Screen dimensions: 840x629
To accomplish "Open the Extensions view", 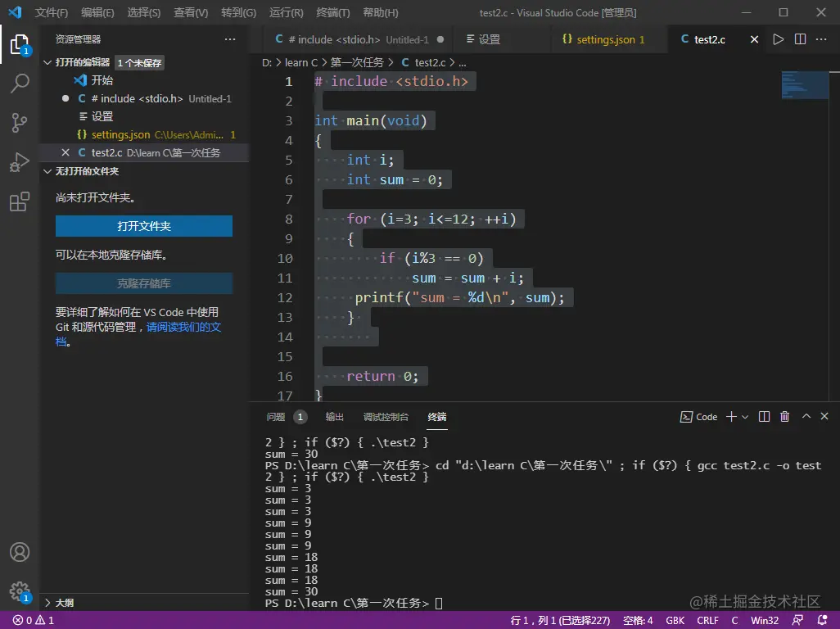I will point(20,202).
